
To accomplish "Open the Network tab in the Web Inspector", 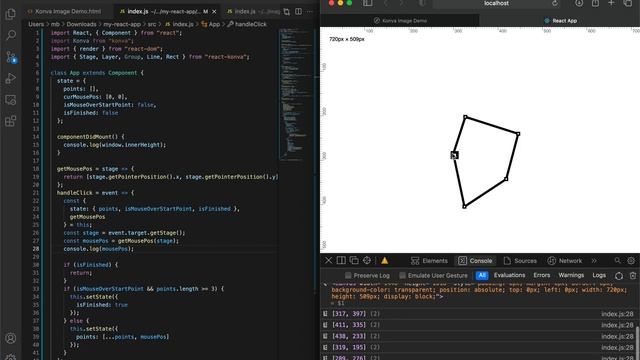I will point(565,261).
